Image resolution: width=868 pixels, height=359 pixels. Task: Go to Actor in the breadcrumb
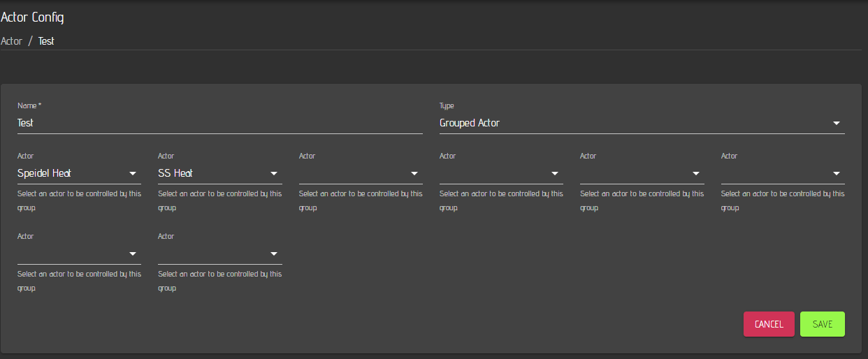(x=12, y=41)
